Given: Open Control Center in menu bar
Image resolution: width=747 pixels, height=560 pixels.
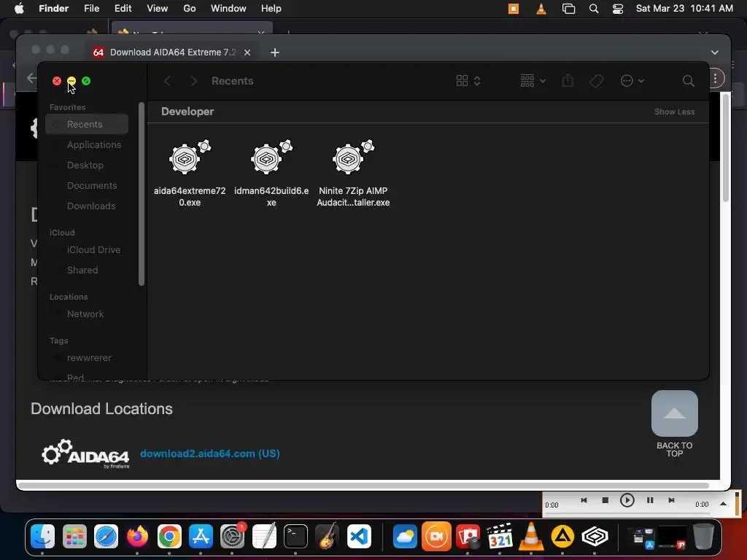Looking at the screenshot, I should point(618,9).
